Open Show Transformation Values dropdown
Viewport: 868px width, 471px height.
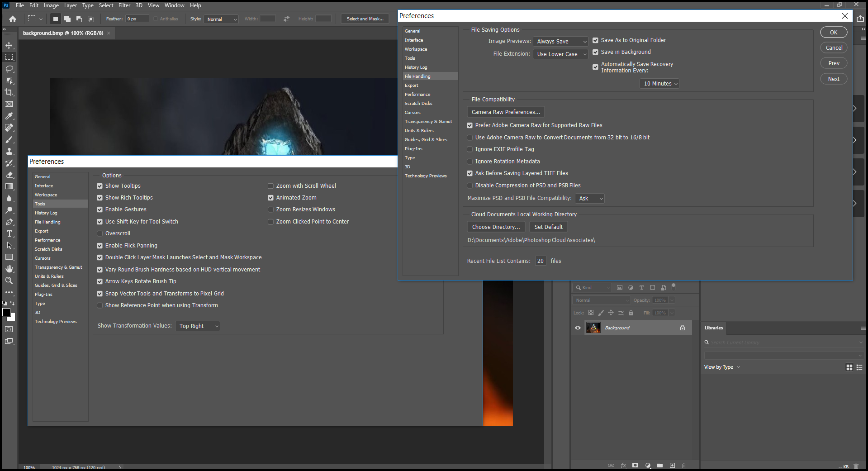point(198,326)
